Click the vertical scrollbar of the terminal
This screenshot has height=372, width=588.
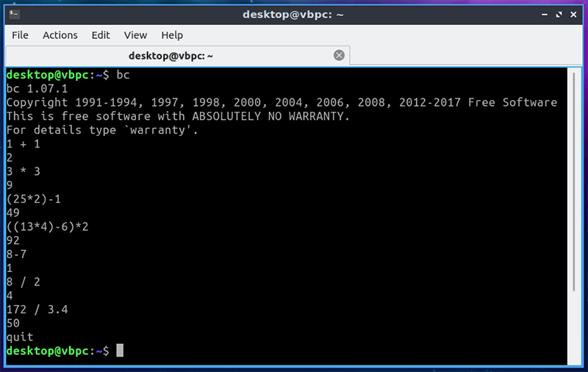click(574, 182)
